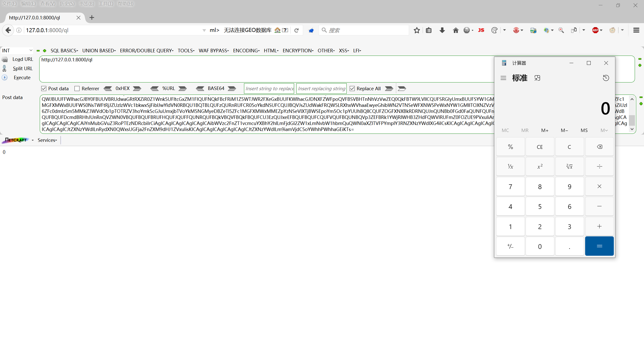644x347 pixels.
Task: Expand the Netcraft Services dropdown
Action: [x=47, y=140]
